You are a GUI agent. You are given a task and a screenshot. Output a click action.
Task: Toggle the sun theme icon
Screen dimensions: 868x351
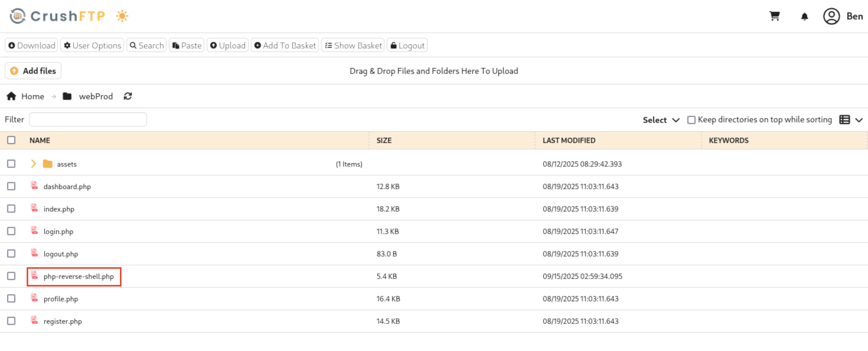pos(122,16)
